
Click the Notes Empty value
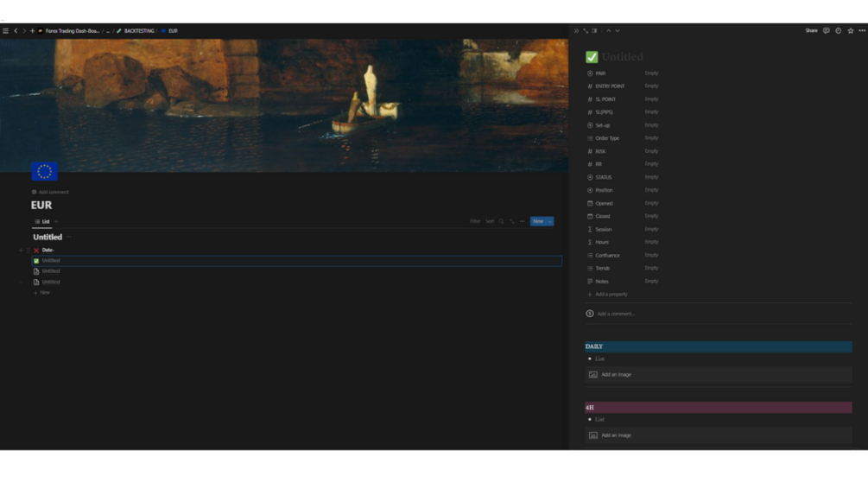651,282
